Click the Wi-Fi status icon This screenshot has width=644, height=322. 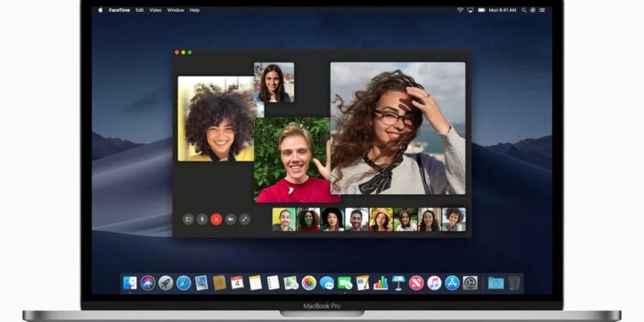tap(460, 10)
